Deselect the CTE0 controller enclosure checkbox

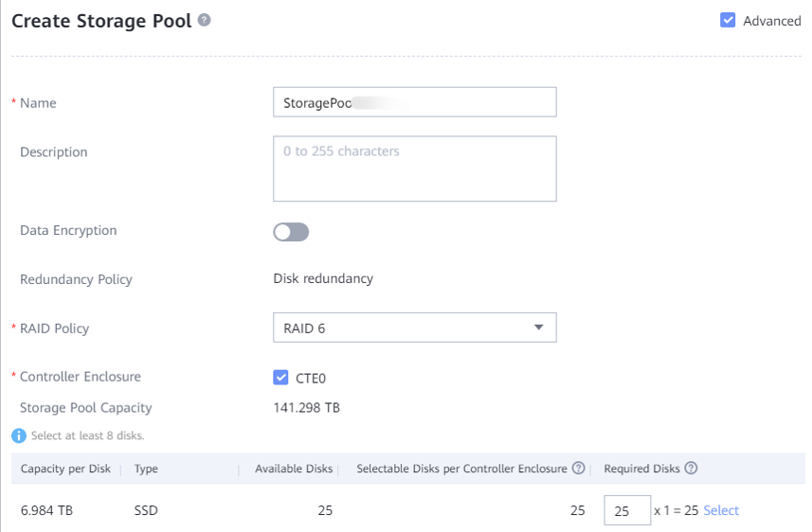[280, 378]
